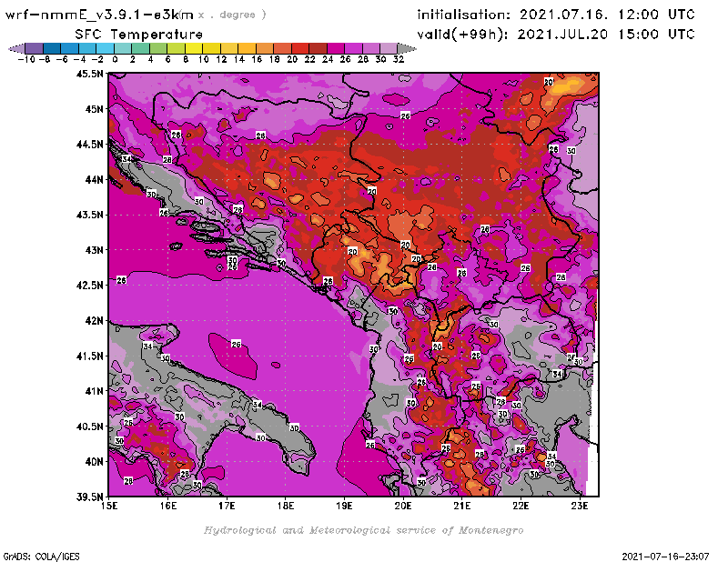The image size is (728, 562).
Task: Click the yellow legend swatch between 8 and 10
Action: tap(194, 49)
